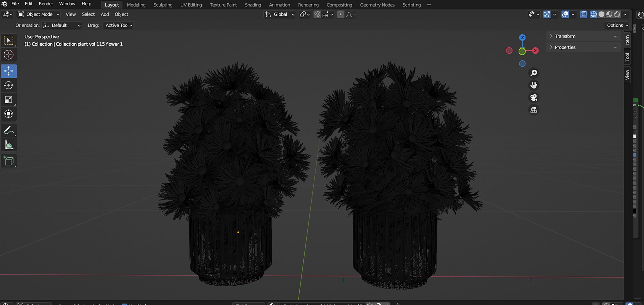Switch to the Scripting workspace tab
This screenshot has width=644, height=305.
point(411,5)
